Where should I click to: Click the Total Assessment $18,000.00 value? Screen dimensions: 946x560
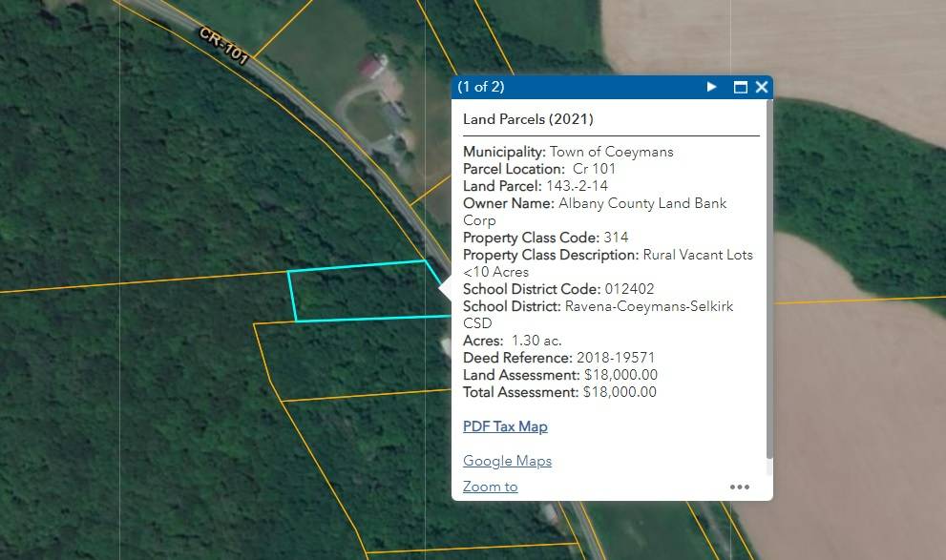620,392
